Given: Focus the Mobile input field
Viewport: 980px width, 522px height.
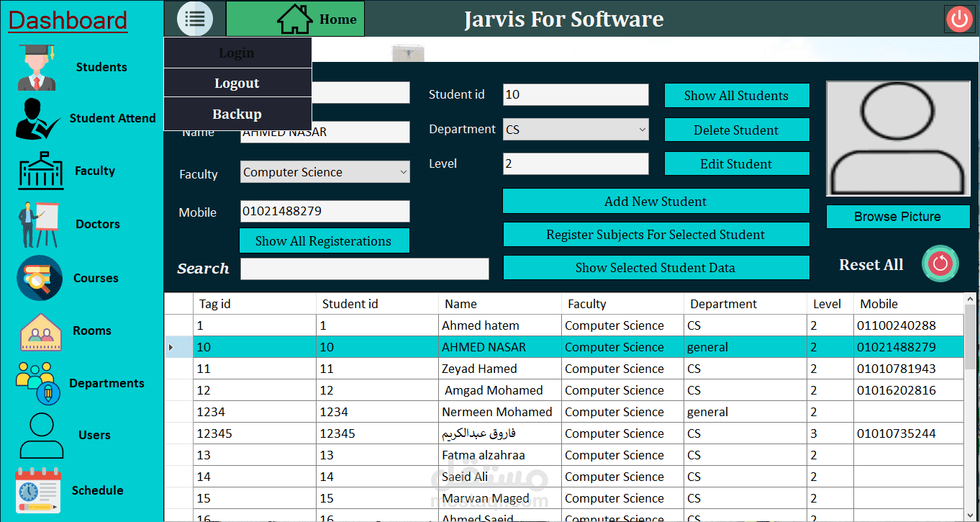Looking at the screenshot, I should 325,212.
